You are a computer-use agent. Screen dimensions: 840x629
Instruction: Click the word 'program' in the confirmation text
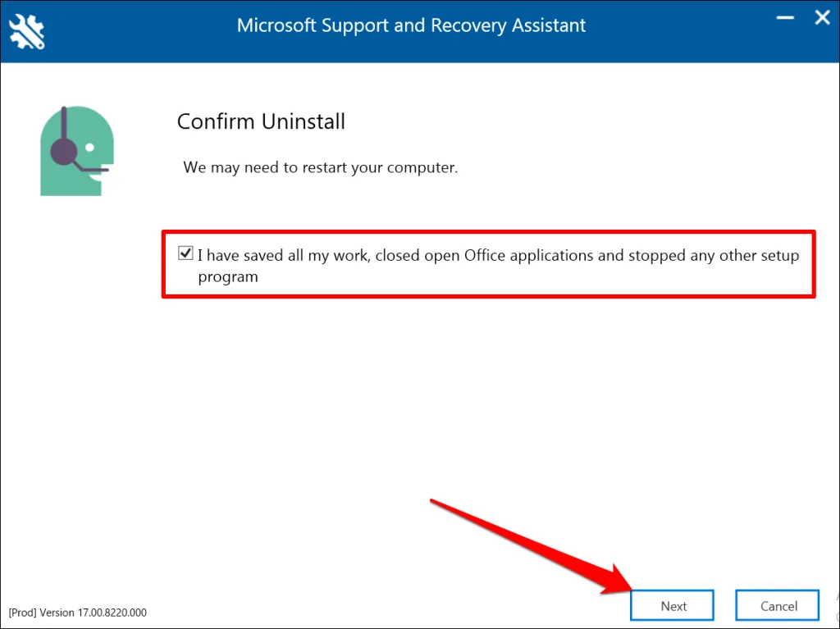[x=228, y=277]
